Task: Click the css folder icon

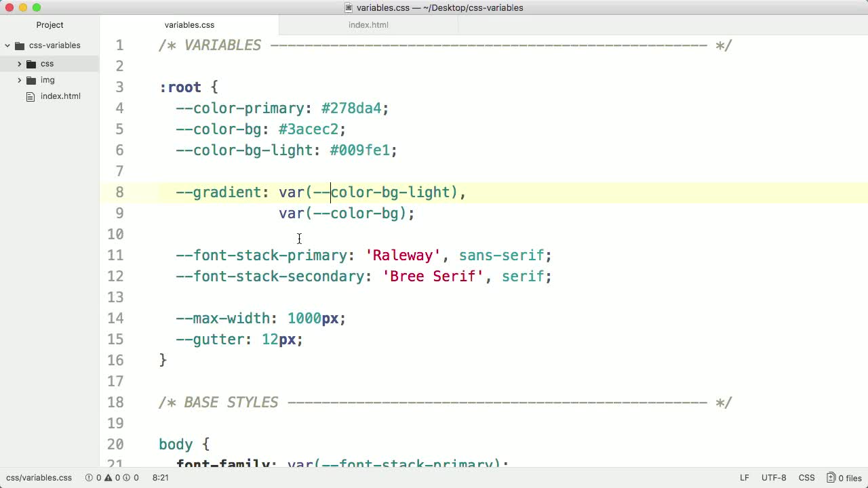Action: pos(31,64)
